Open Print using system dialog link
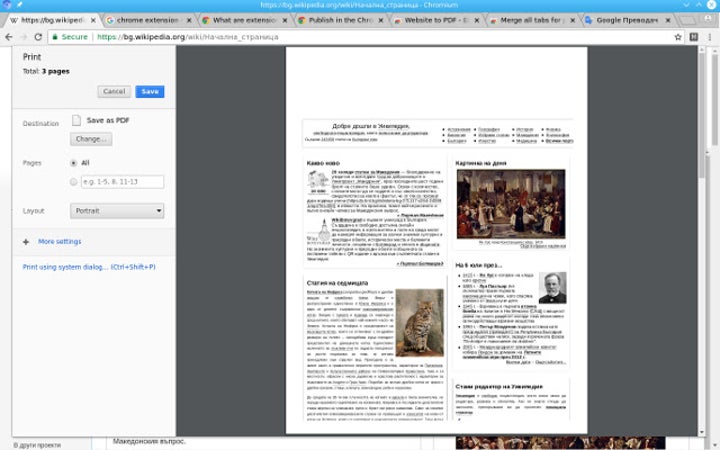720x450 pixels. 89,267
